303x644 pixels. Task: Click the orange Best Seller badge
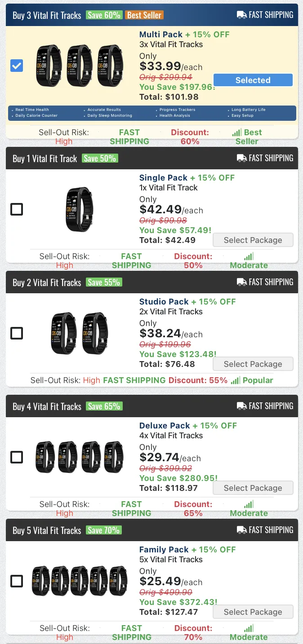point(144,15)
